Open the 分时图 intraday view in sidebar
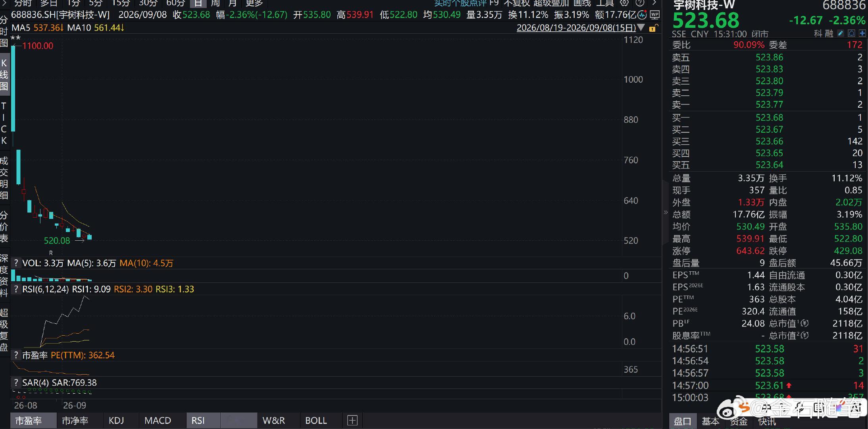868x429 pixels. coord(4,32)
